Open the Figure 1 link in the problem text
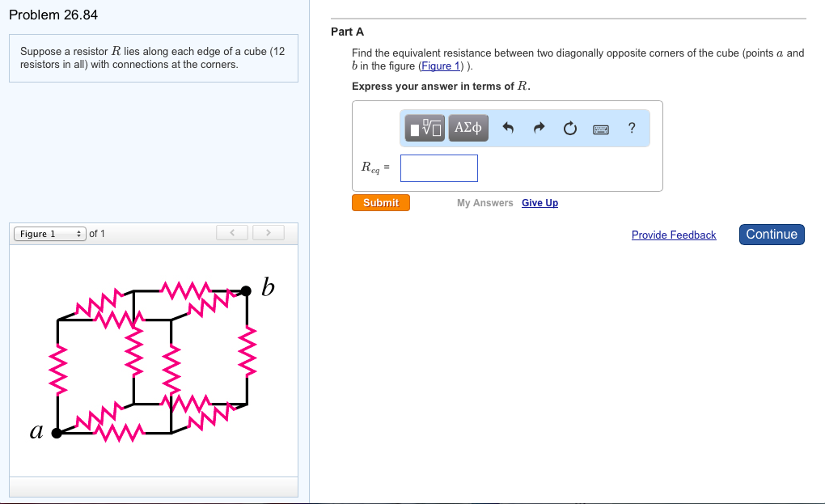The image size is (825, 504). click(440, 66)
